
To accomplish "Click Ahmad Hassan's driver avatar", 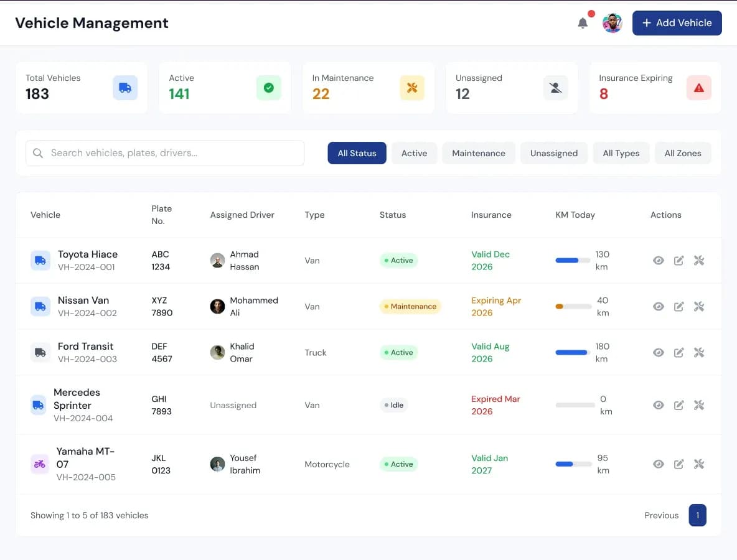I will (x=217, y=260).
